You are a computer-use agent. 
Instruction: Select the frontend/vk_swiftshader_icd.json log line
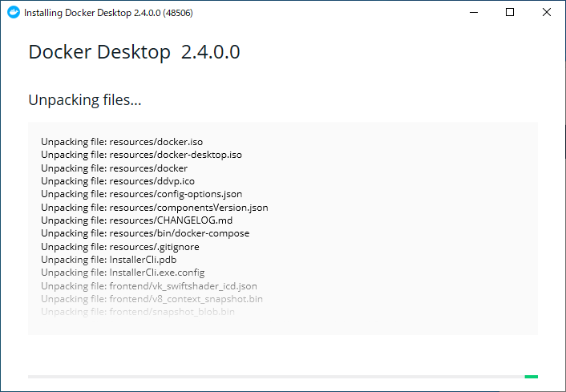[149, 286]
